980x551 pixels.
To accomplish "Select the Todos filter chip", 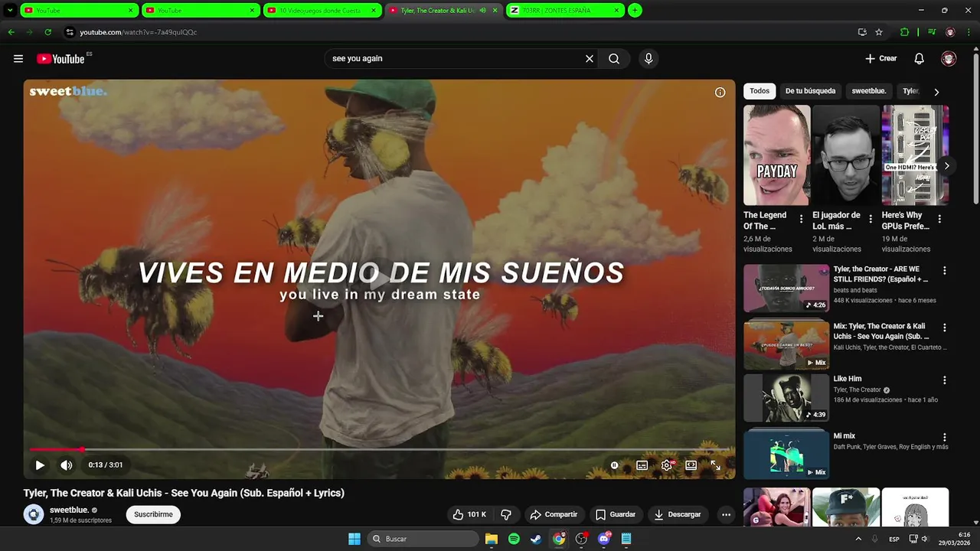I will click(759, 91).
